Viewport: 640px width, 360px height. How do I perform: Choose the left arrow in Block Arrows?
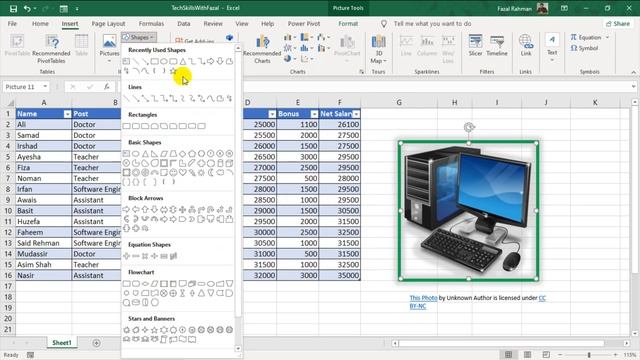click(136, 209)
